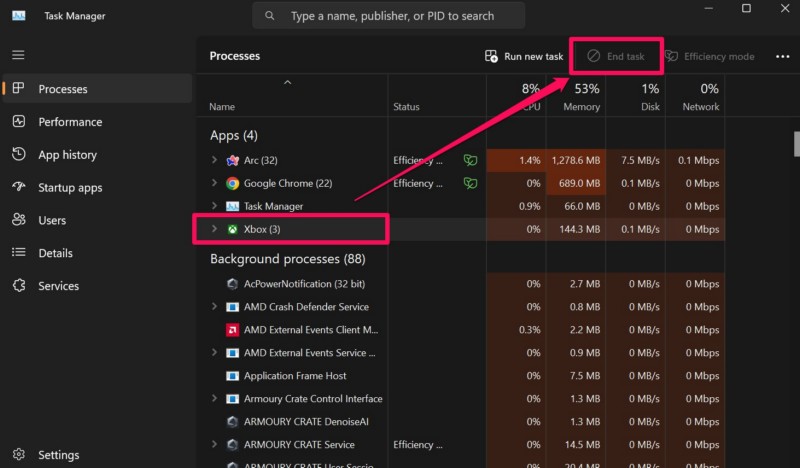
Task: Click Background processes (88) heading
Action: 288,259
